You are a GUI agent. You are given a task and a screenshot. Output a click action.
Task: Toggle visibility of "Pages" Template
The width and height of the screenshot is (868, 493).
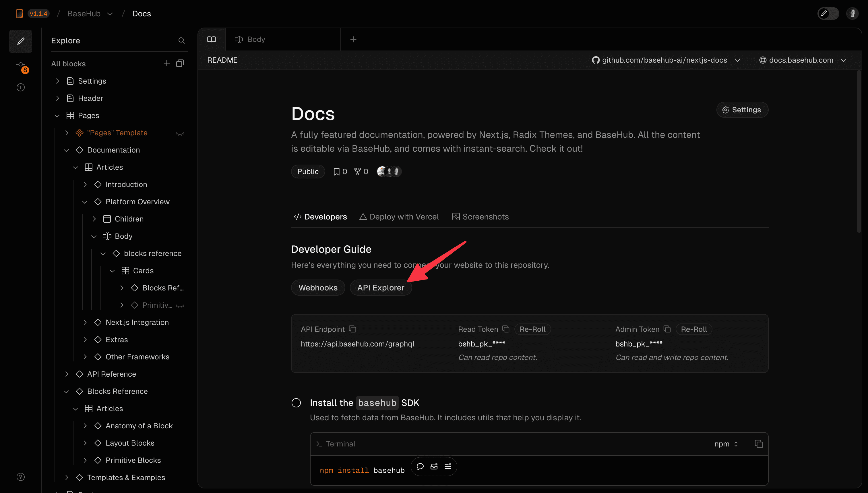click(x=180, y=133)
